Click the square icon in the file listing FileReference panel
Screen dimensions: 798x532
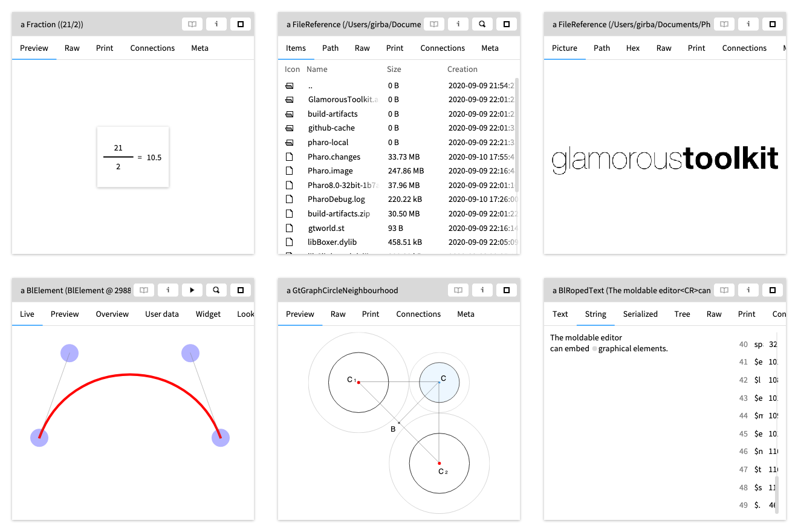point(507,24)
